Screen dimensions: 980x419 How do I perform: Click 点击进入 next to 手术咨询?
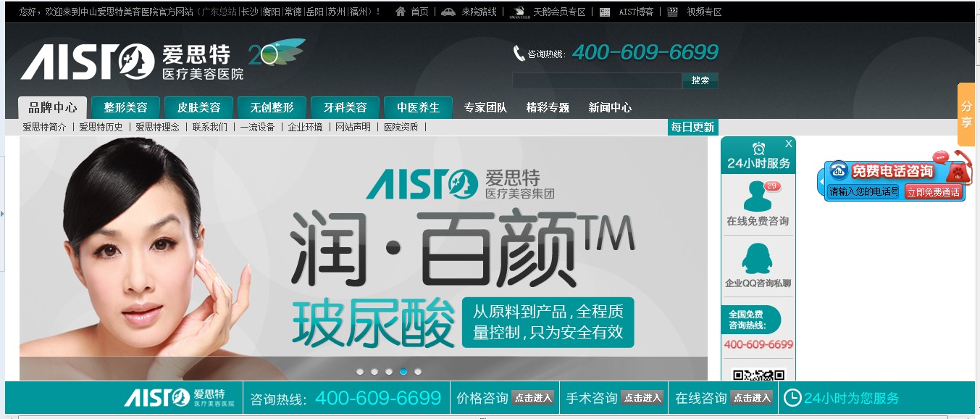coord(642,398)
